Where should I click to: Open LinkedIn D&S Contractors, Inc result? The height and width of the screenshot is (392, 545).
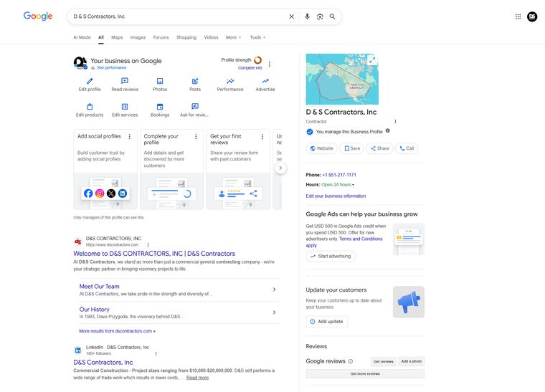click(103, 362)
